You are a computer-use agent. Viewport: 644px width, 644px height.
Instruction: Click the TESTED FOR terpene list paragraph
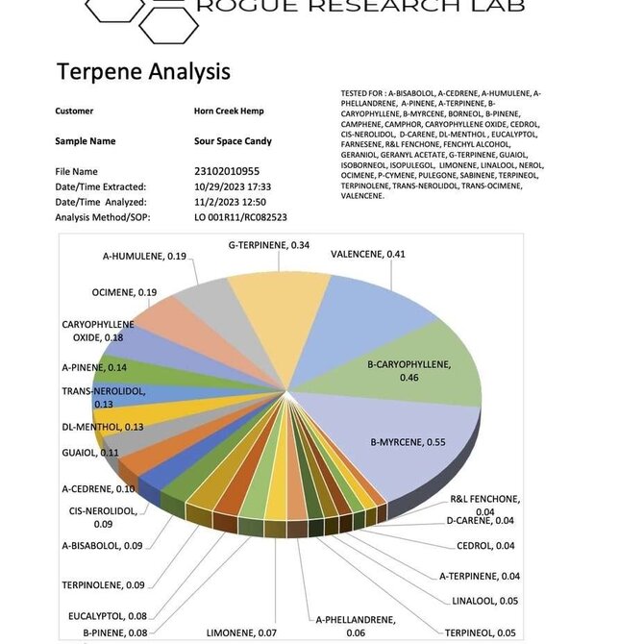click(x=442, y=144)
